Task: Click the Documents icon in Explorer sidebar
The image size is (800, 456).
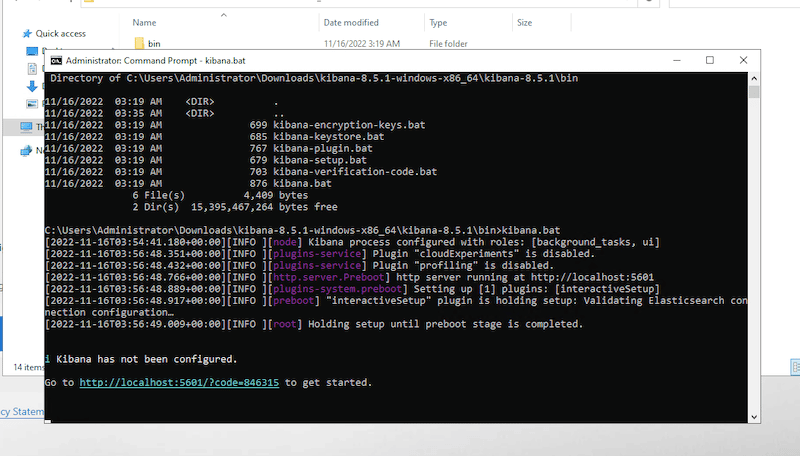Action: [32, 68]
